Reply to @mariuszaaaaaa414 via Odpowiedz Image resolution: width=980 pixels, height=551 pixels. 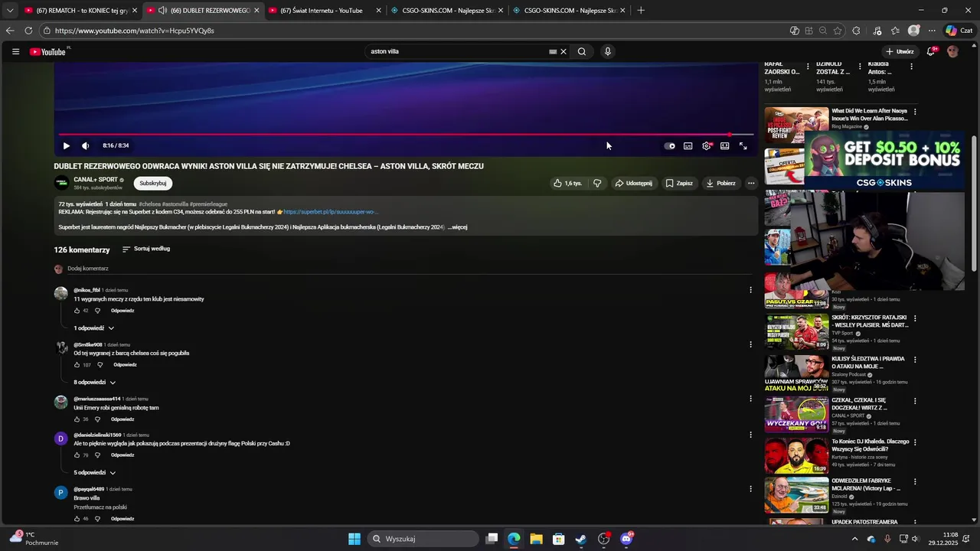tap(122, 419)
